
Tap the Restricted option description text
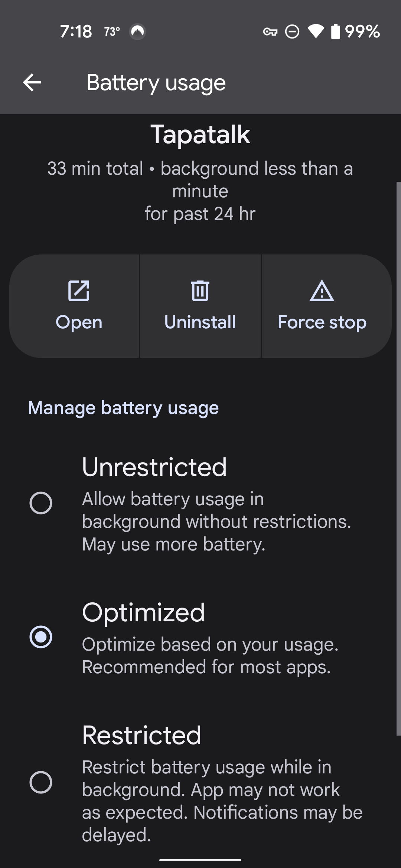(x=222, y=801)
